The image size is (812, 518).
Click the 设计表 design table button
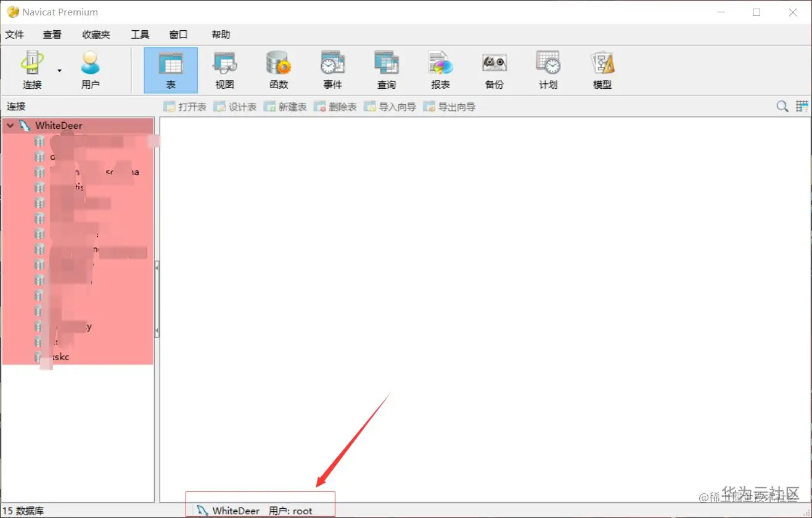tap(235, 107)
